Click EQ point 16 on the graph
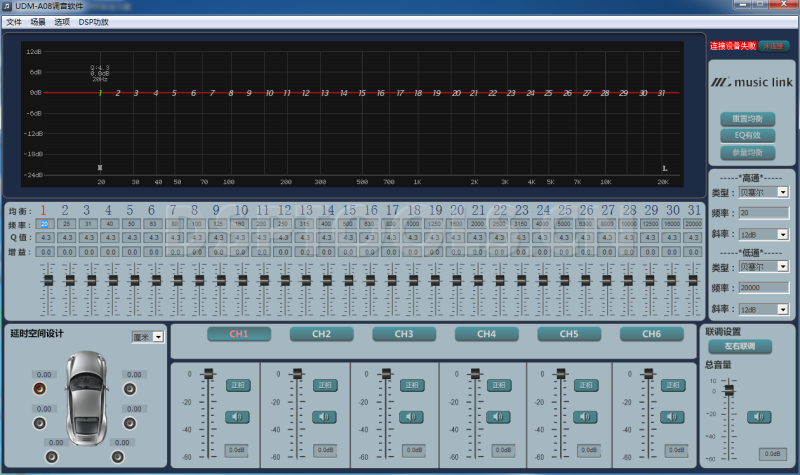 381,93
